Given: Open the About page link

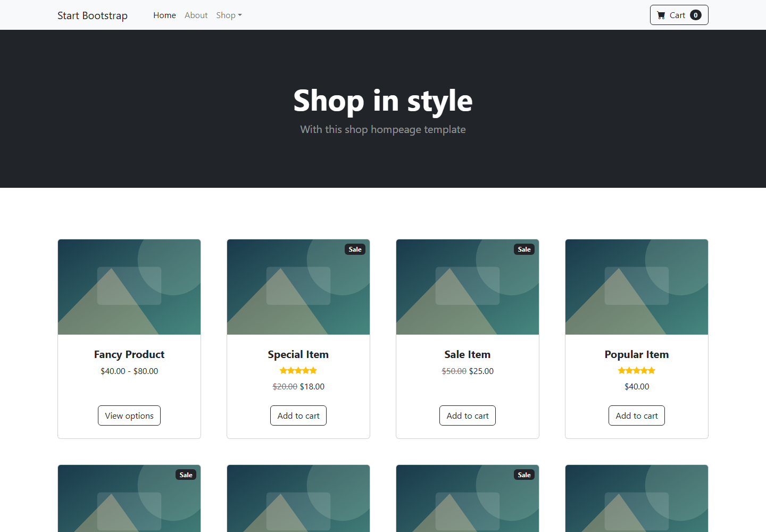Looking at the screenshot, I should click(x=196, y=15).
